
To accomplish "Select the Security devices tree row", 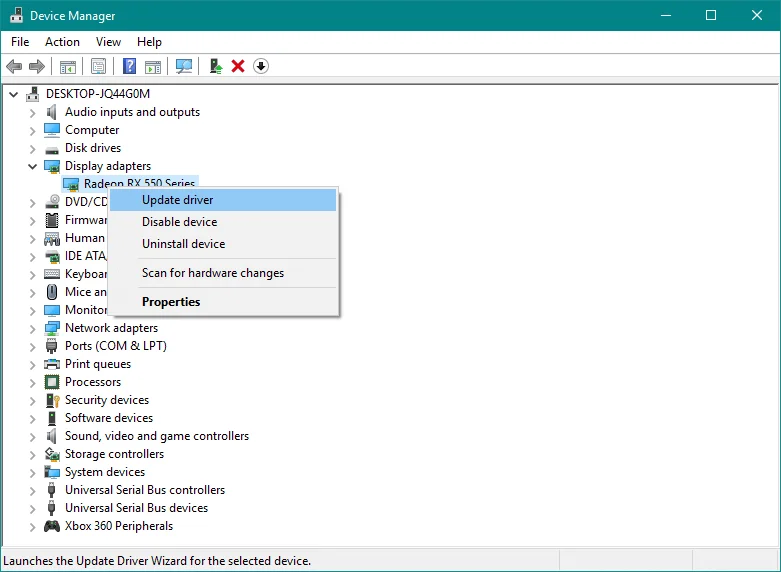I will 107,400.
